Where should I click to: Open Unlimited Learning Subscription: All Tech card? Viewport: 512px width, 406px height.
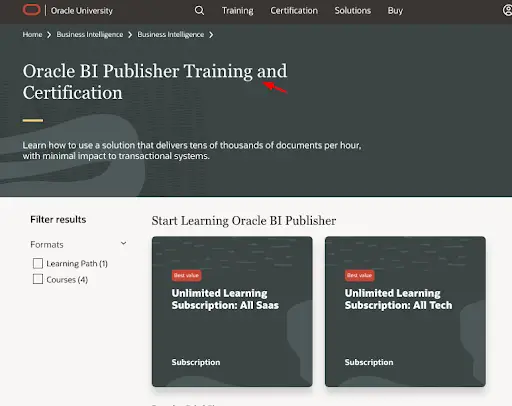tap(405, 312)
